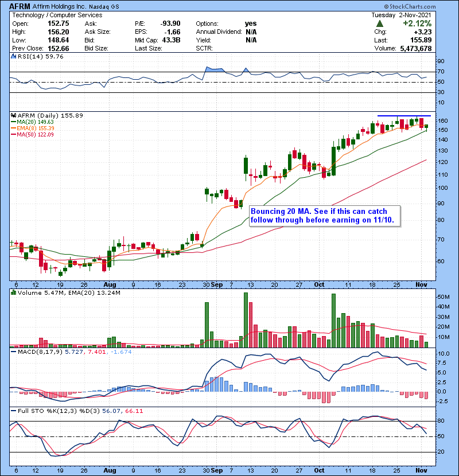459x476 pixels.
Task: Select the MA(20) 149.63 legend entry
Action: click(x=32, y=122)
